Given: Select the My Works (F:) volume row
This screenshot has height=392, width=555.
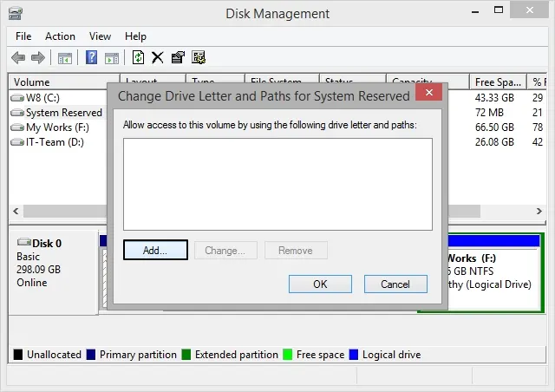Looking at the screenshot, I should (50, 127).
